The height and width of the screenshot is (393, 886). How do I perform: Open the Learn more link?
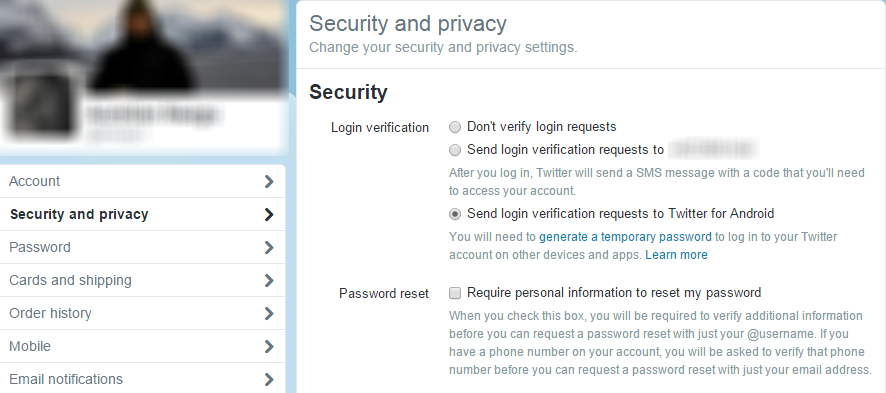tap(676, 255)
